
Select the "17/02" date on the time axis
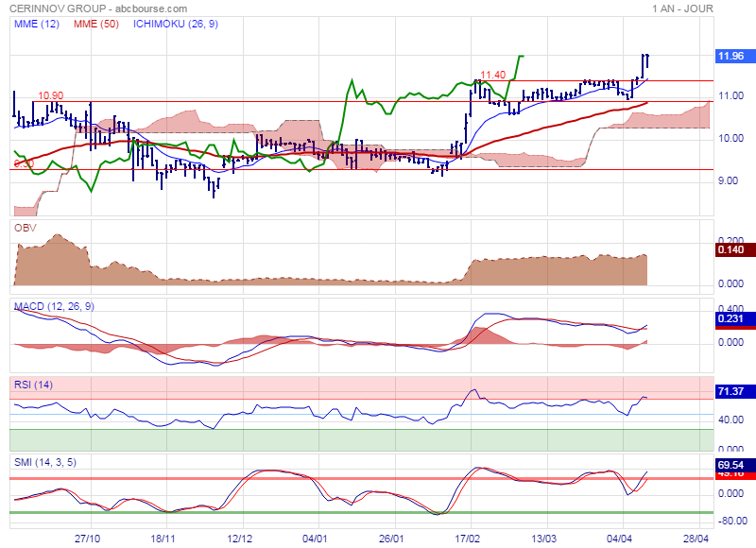point(467,539)
